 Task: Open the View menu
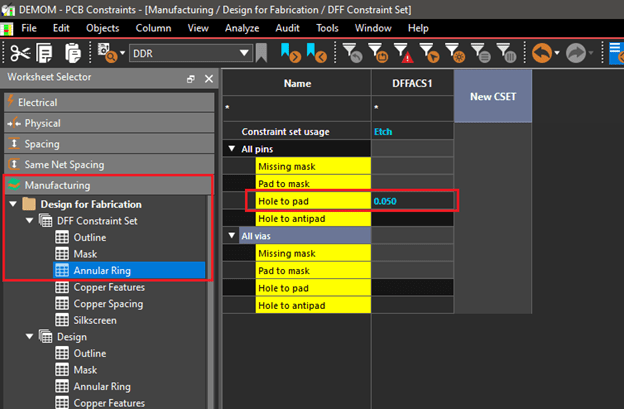click(198, 28)
